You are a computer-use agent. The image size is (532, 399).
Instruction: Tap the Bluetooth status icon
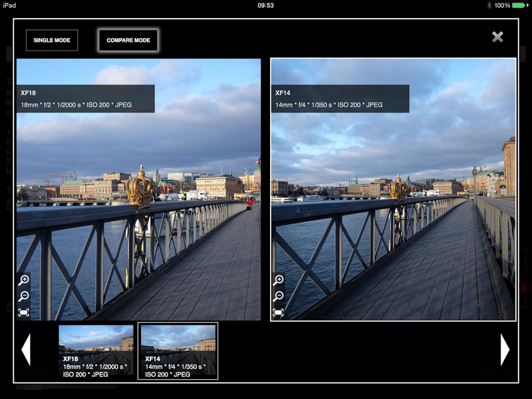coord(489,5)
